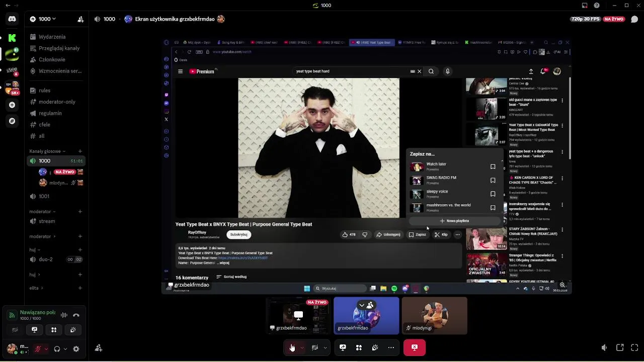Join the 1001 voice channel

click(56, 196)
